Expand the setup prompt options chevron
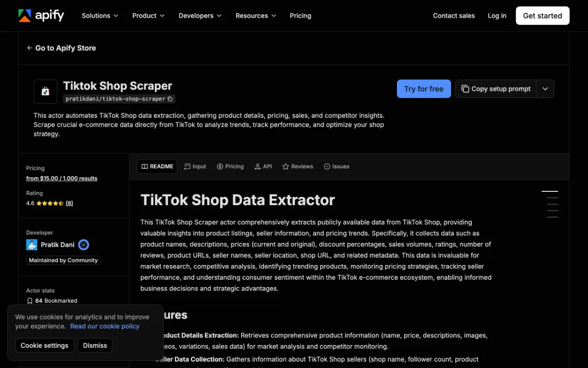Screen dimensions: 588x368 545,89
